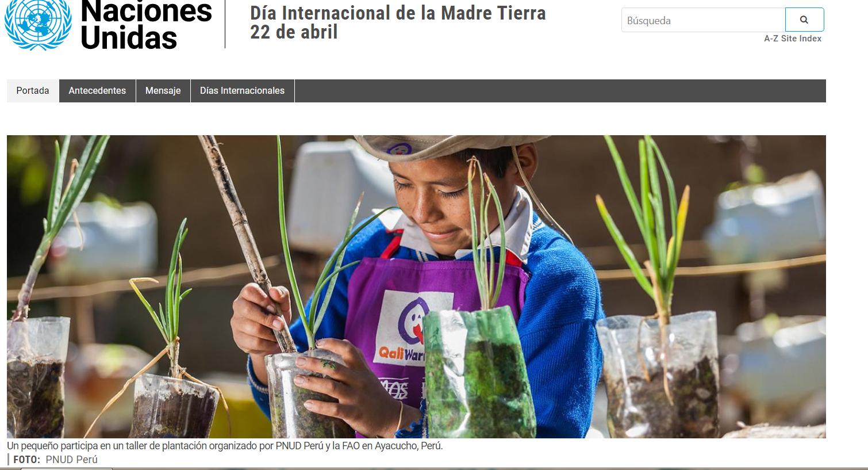
Task: Click the bold FOTO label
Action: pyautogui.click(x=26, y=460)
